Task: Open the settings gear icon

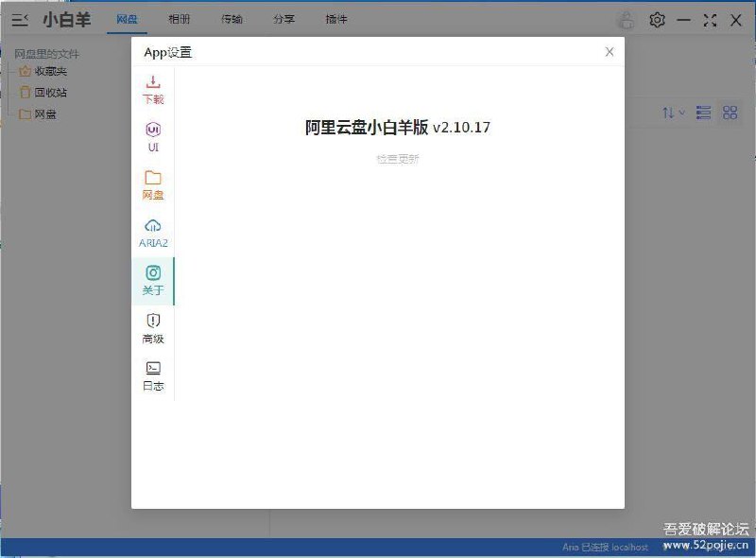Action: pos(657,19)
